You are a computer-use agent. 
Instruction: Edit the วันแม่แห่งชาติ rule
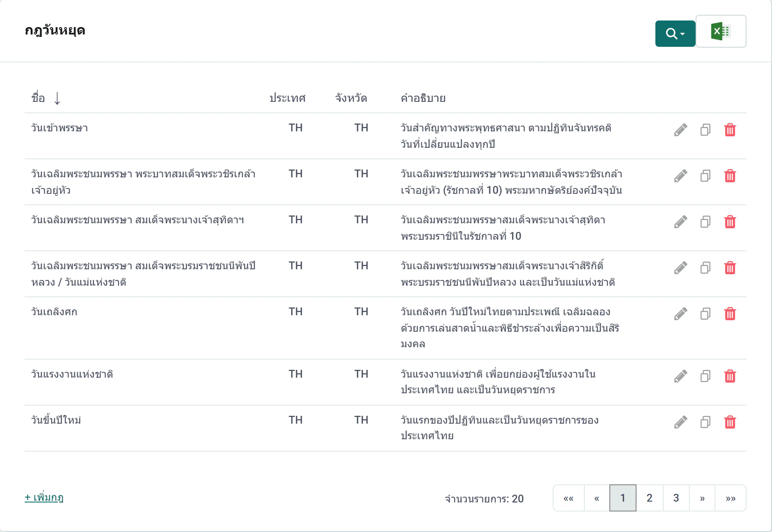click(680, 268)
